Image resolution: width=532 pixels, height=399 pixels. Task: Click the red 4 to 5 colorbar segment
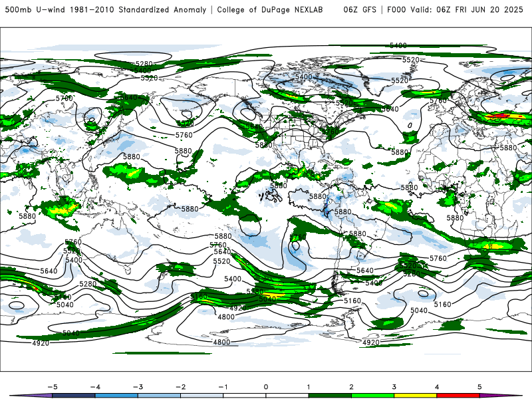tap(458, 396)
